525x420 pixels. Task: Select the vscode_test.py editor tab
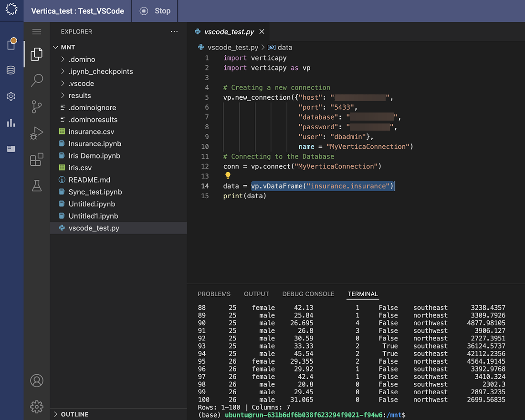tap(229, 32)
